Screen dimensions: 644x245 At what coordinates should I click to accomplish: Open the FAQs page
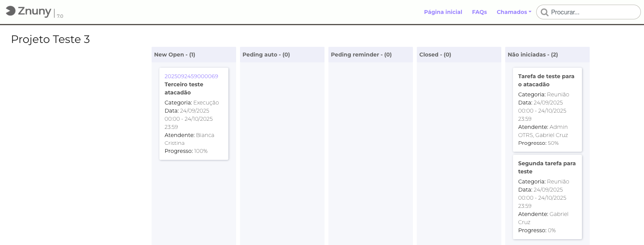click(480, 12)
